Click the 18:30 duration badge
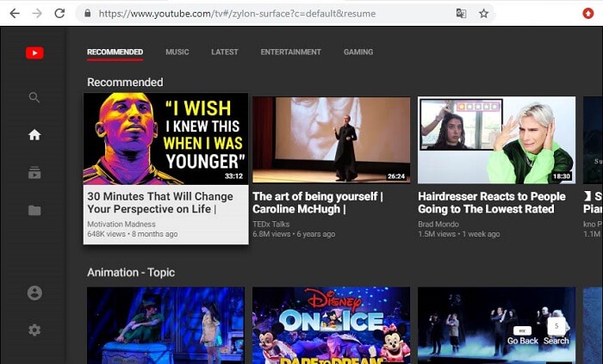Screen dimensions: 603x364 click(562, 176)
